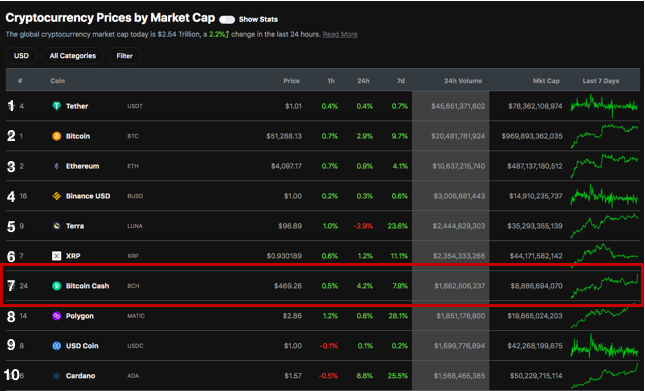This screenshot has height=391, width=645.
Task: Sort by Price column header
Action: click(x=291, y=81)
